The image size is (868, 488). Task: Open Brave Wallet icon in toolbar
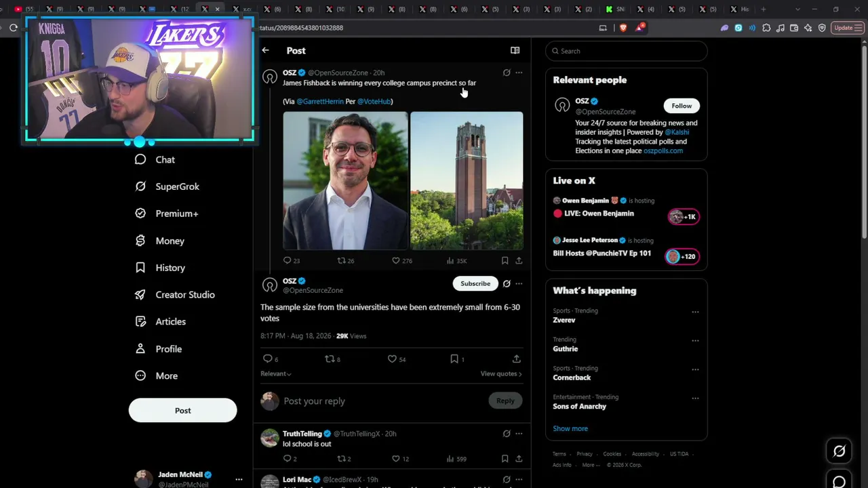click(794, 28)
